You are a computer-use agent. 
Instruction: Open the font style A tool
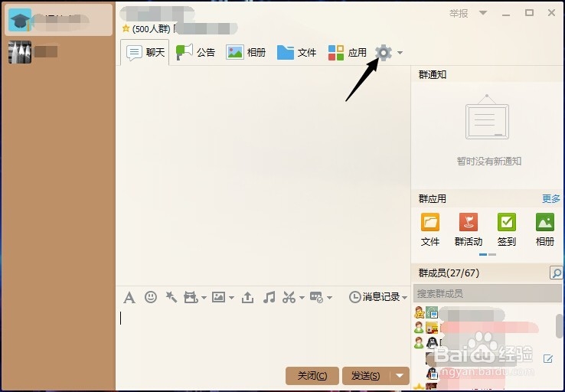pos(129,298)
